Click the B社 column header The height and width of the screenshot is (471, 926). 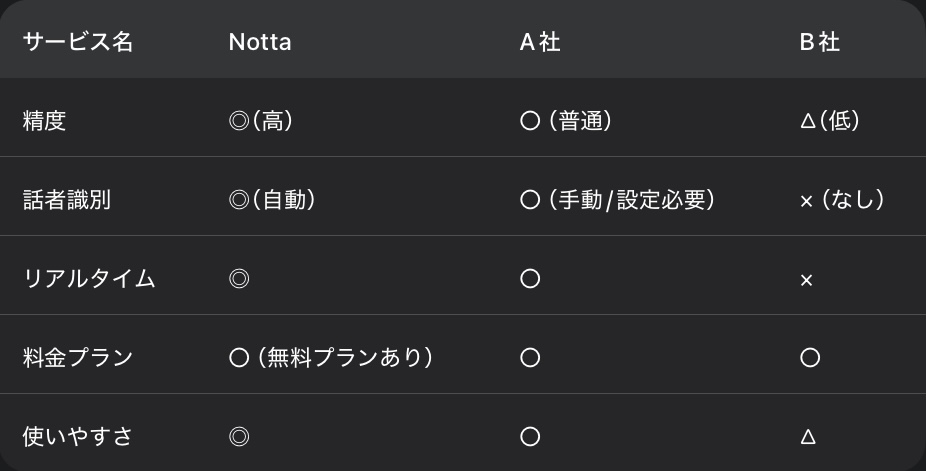(820, 42)
